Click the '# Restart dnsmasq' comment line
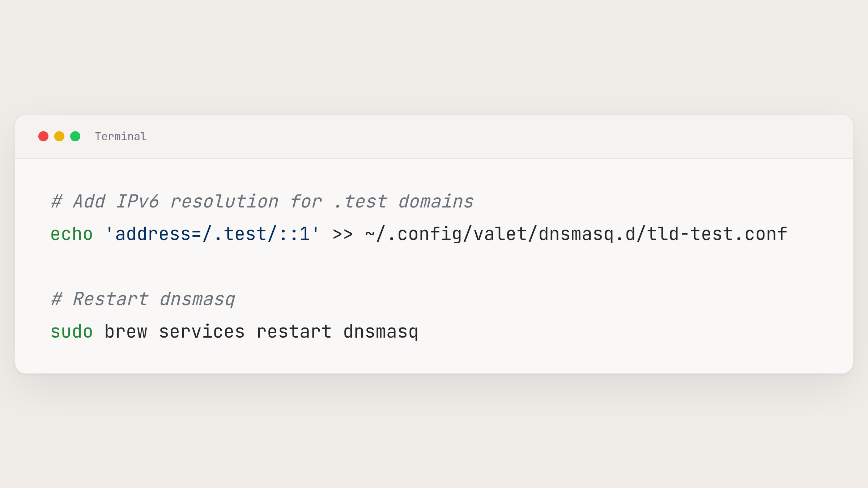The height and width of the screenshot is (488, 868). (x=143, y=299)
